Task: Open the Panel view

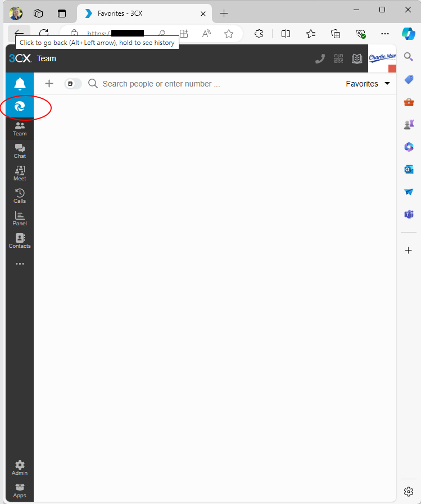Action: coord(20,218)
